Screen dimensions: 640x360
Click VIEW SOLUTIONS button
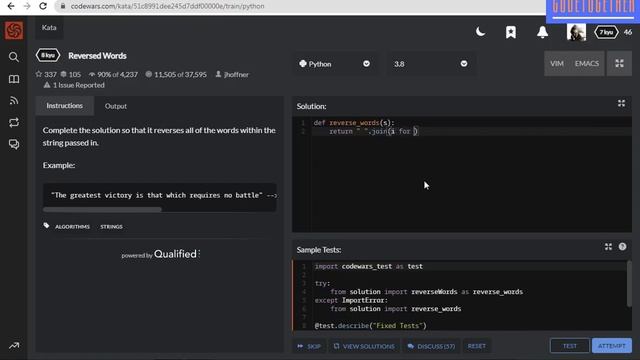point(364,346)
